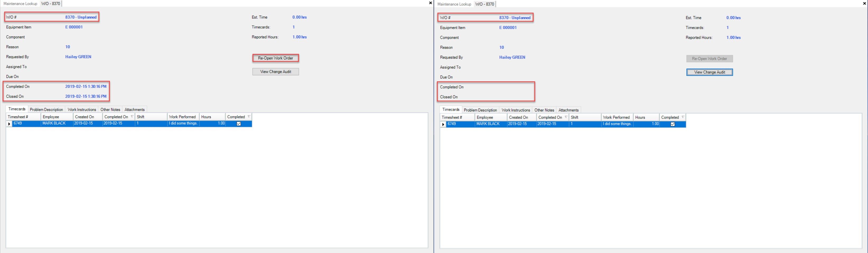Click 8370 - Unplanned value in left window

click(81, 17)
